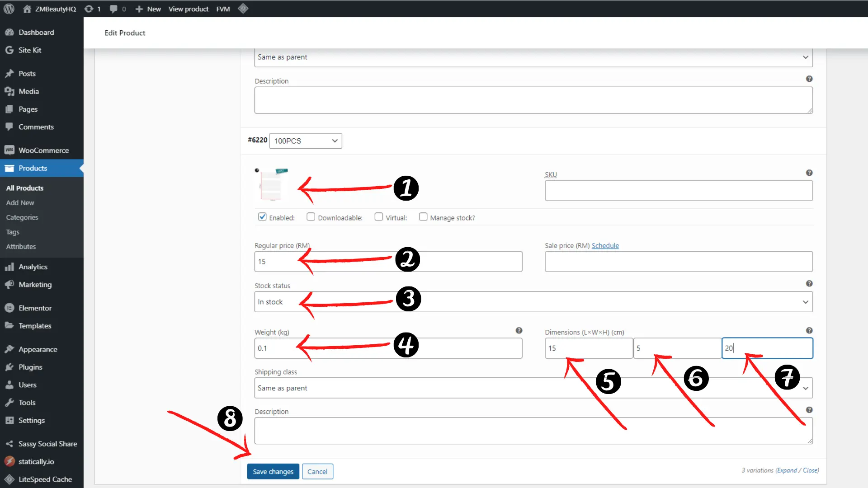Screen dimensions: 868x488
Task: Click the Schedule sale price link
Action: (605, 246)
